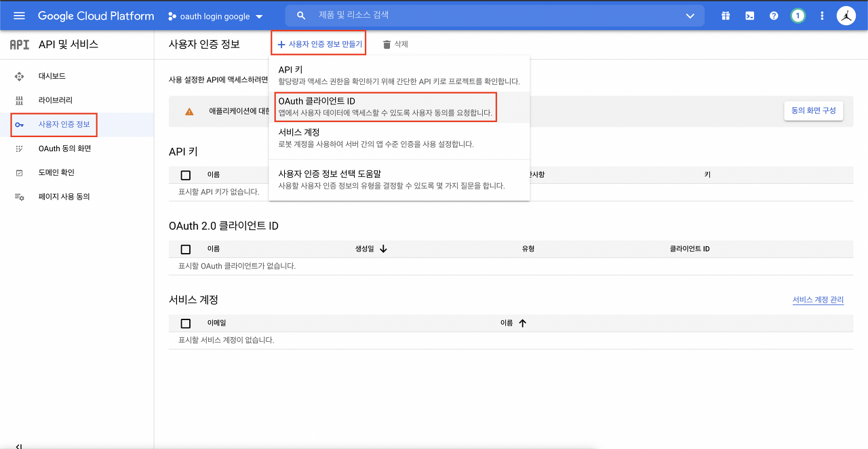This screenshot has width=868, height=449.
Task: Choose 사용자 인증 정보 선택 도움말 option
Action: (399, 180)
